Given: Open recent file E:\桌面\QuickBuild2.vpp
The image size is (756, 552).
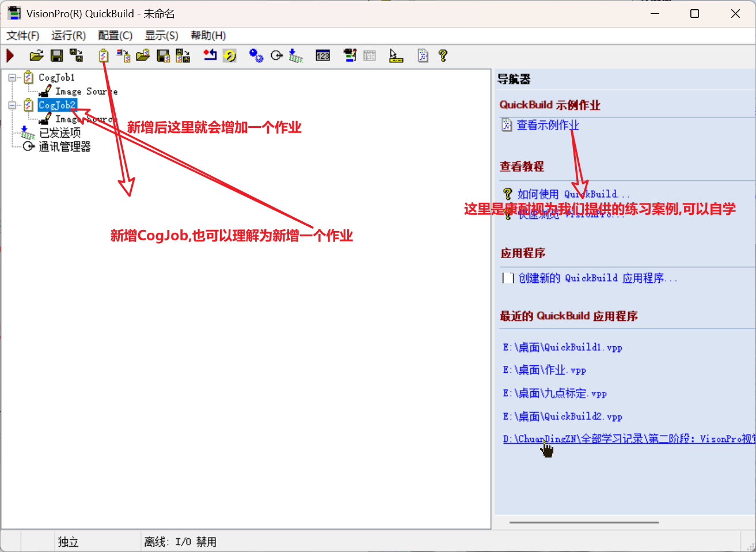Looking at the screenshot, I should click(x=563, y=417).
